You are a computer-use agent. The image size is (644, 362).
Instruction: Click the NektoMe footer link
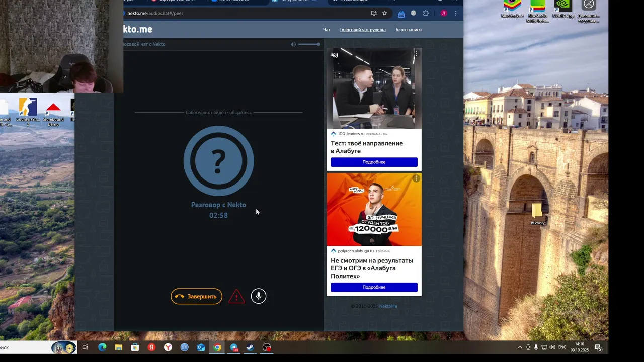[388, 306]
